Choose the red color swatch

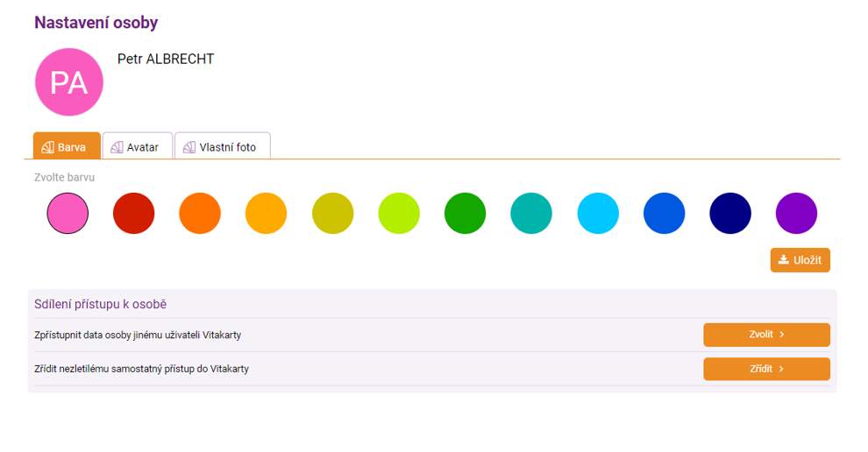click(x=134, y=214)
